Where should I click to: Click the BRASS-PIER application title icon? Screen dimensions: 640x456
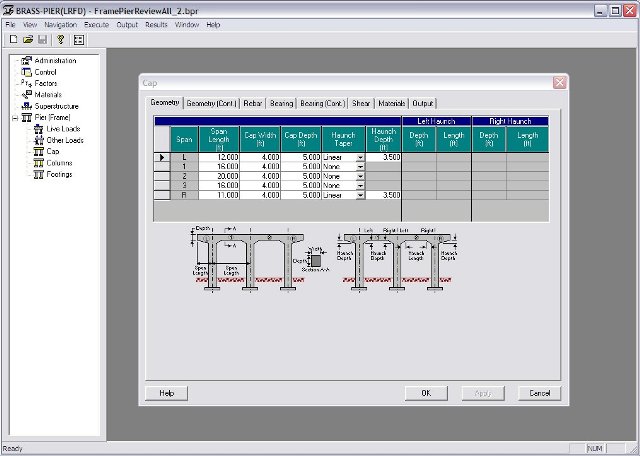8,10
